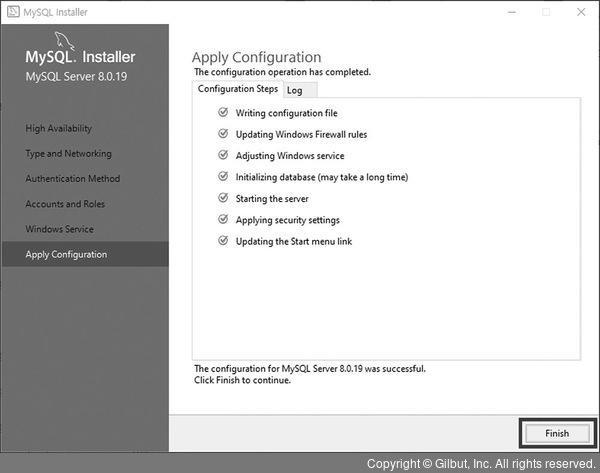Click 'Applying security settings' step text
This screenshot has height=473, width=600.
(287, 220)
